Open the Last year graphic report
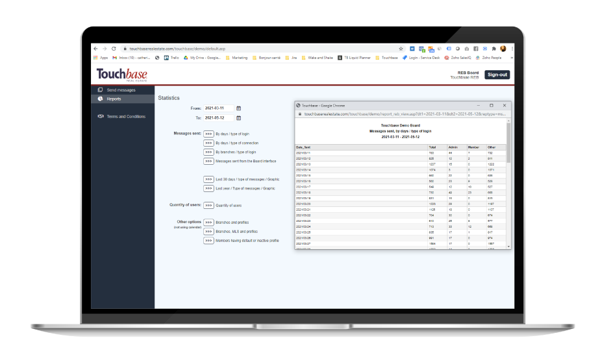This screenshot has width=609, height=364. [x=208, y=188]
